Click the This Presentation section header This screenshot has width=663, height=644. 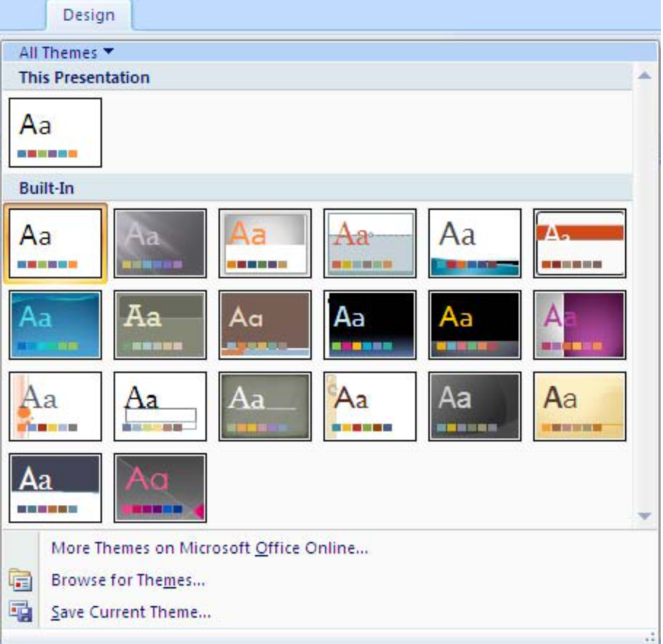pos(317,78)
